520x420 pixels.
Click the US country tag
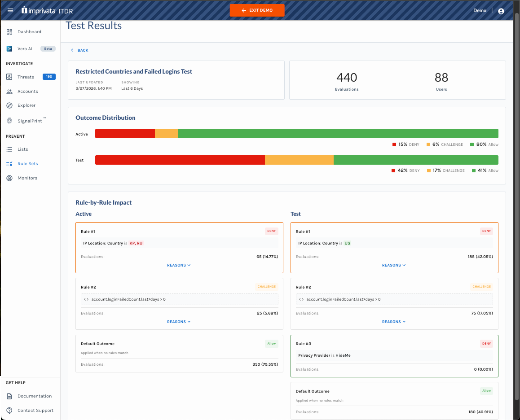pos(347,243)
